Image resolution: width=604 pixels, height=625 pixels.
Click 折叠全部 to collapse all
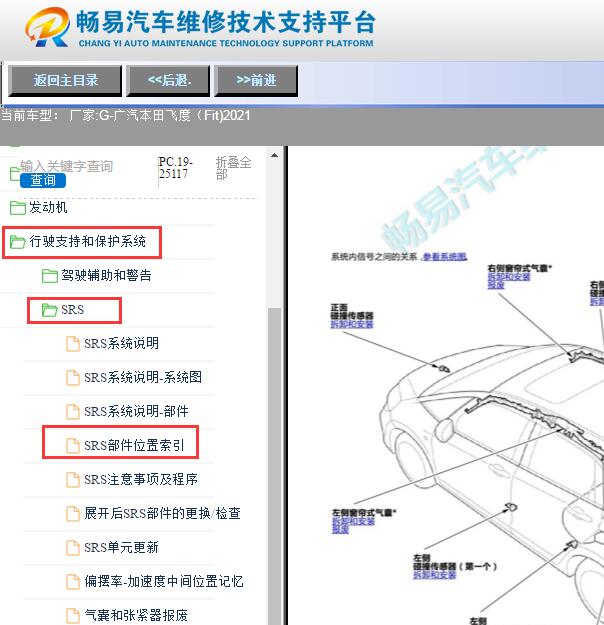(233, 168)
